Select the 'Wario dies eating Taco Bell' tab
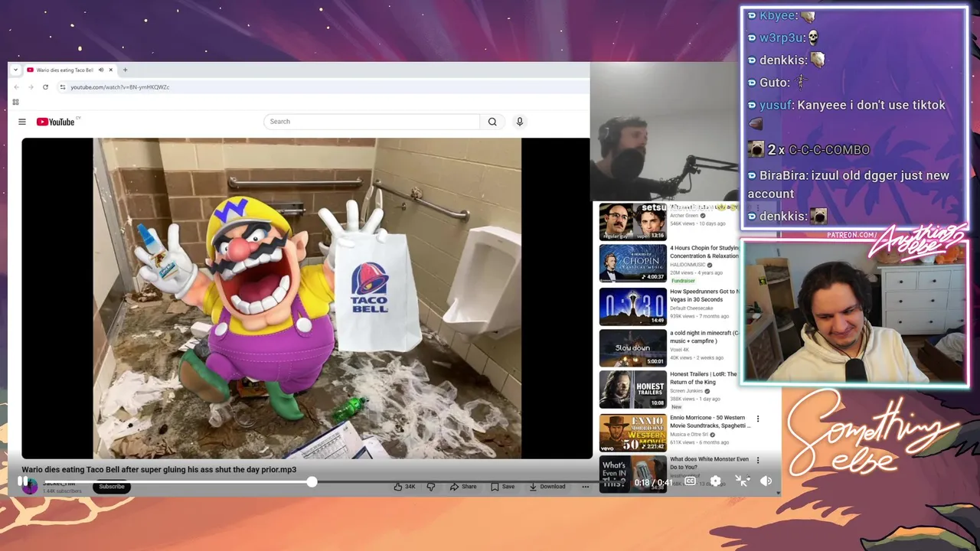The width and height of the screenshot is (980, 551). 65,70
